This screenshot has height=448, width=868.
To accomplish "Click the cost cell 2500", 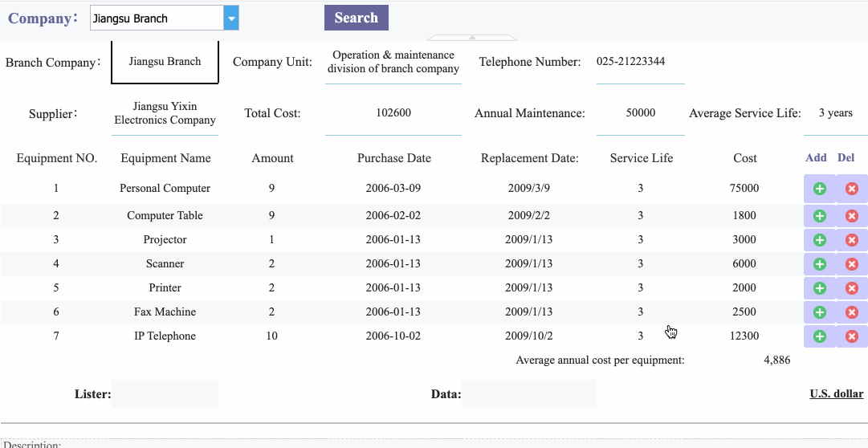I will (744, 312).
